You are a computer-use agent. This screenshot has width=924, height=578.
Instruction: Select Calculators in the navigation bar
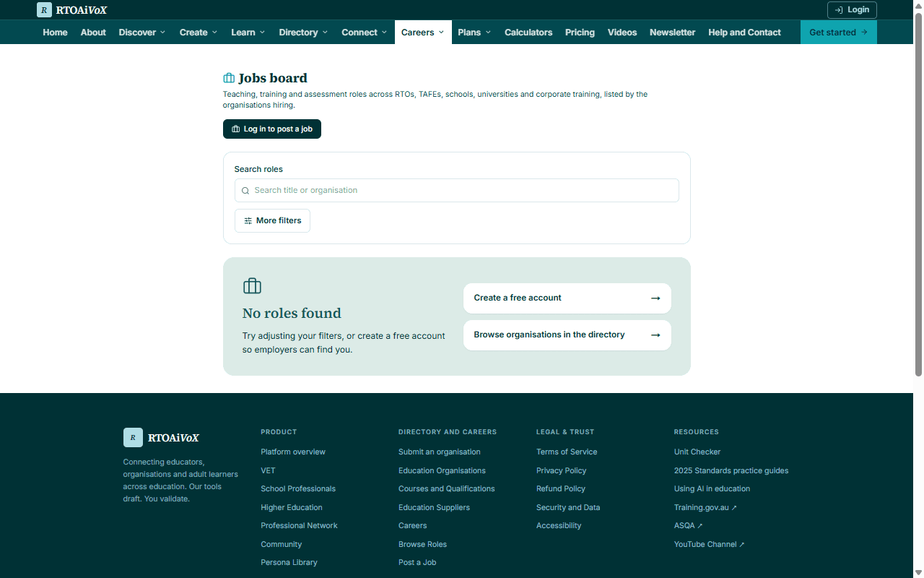coord(528,33)
